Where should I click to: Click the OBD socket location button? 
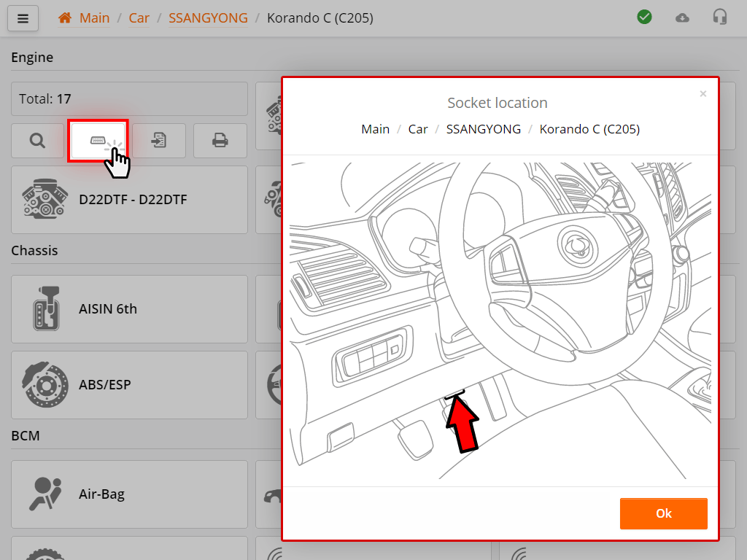[x=98, y=140]
